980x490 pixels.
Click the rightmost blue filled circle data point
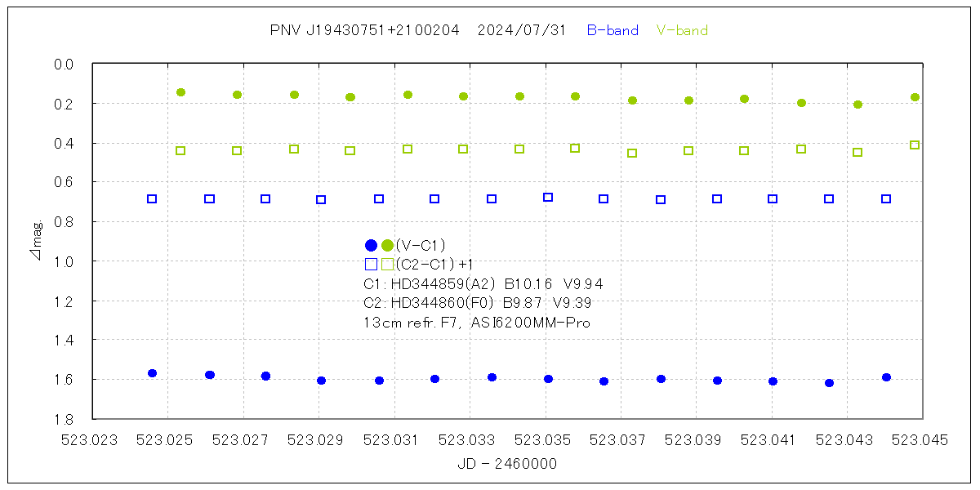(x=886, y=377)
